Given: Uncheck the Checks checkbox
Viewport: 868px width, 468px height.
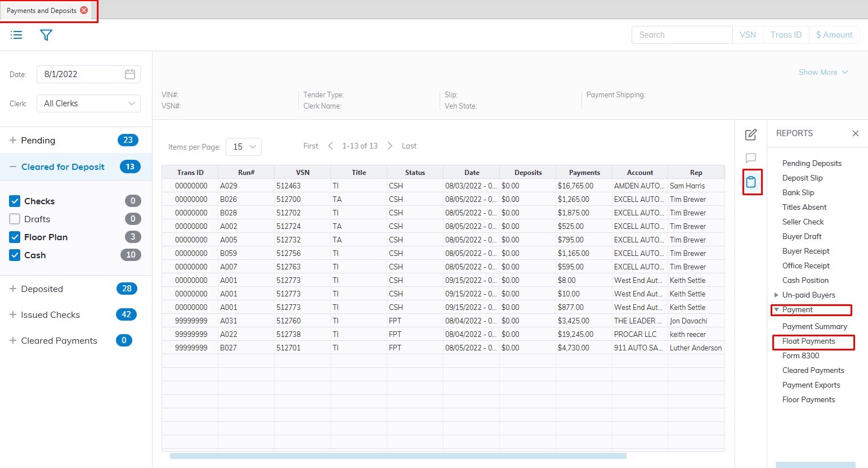Looking at the screenshot, I should click(15, 201).
